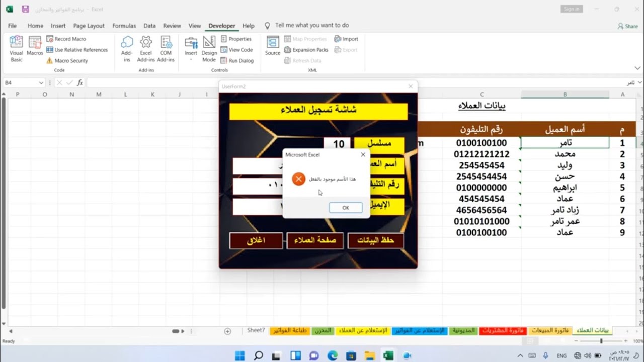The width and height of the screenshot is (644, 362).
Task: Click the Insert Function fx button
Action: coord(80,82)
